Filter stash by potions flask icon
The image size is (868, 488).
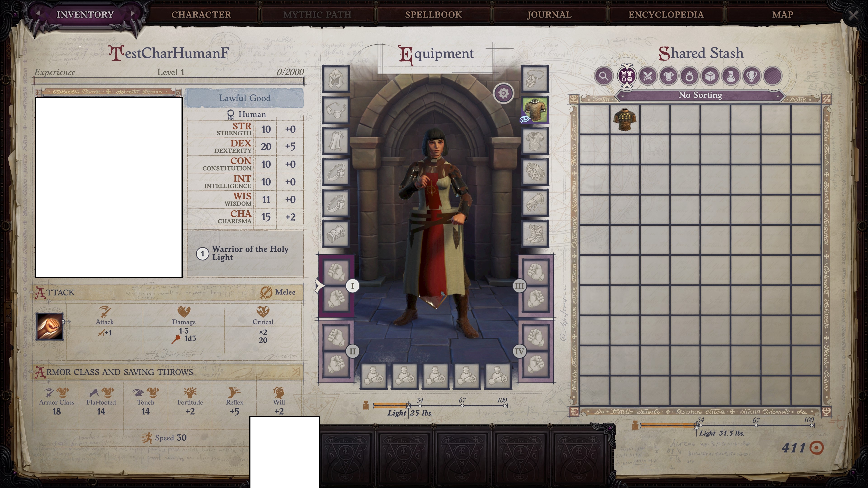pos(731,76)
